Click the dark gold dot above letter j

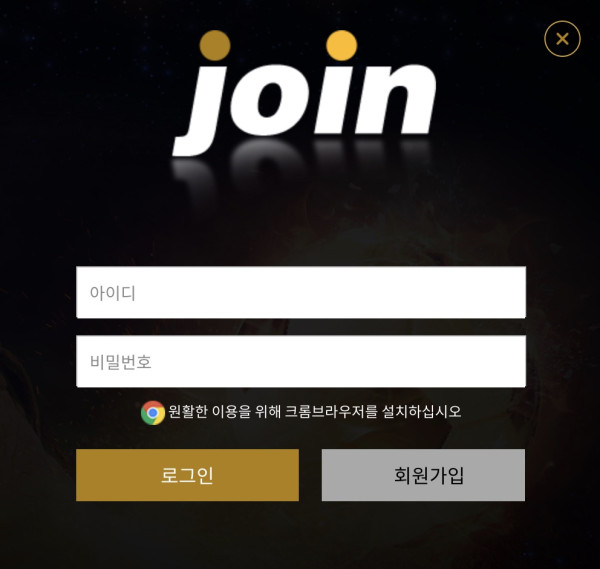coord(215,46)
